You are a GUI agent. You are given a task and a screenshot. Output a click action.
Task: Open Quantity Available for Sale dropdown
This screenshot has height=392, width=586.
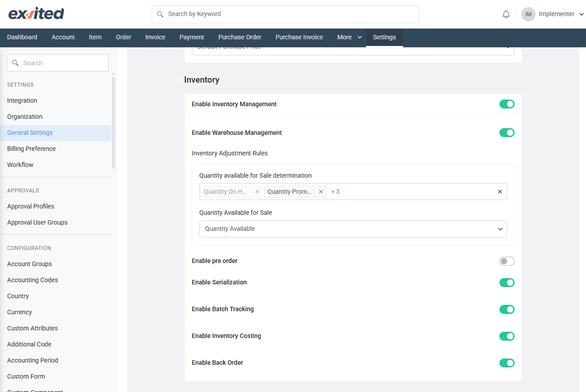[x=353, y=229]
